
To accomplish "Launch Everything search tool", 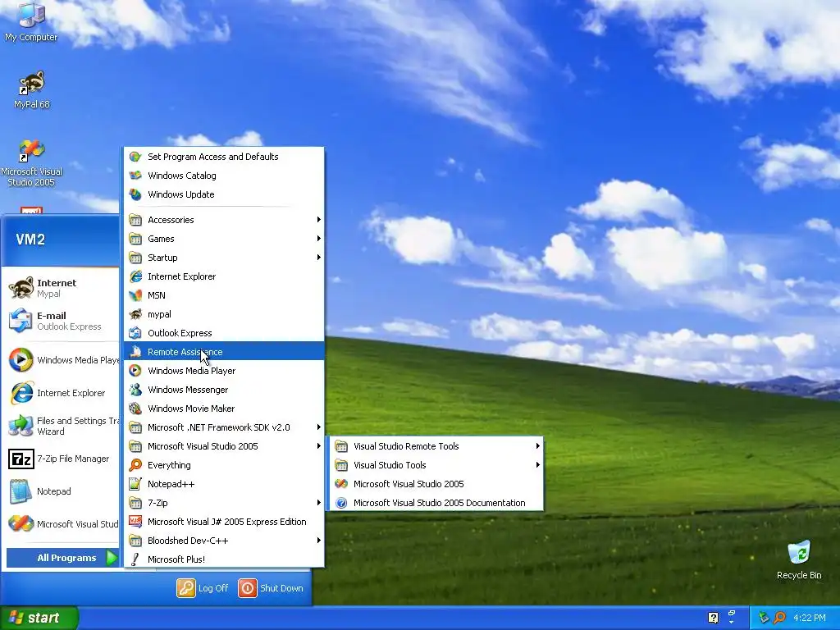I will pyautogui.click(x=224, y=465).
